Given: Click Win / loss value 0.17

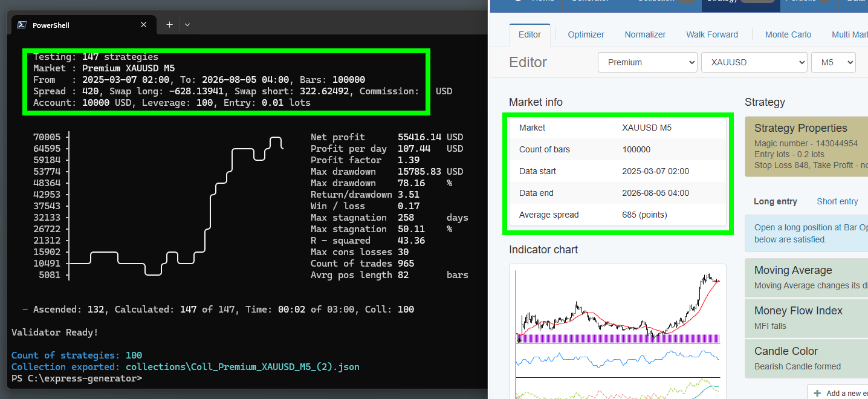Looking at the screenshot, I should [409, 206].
